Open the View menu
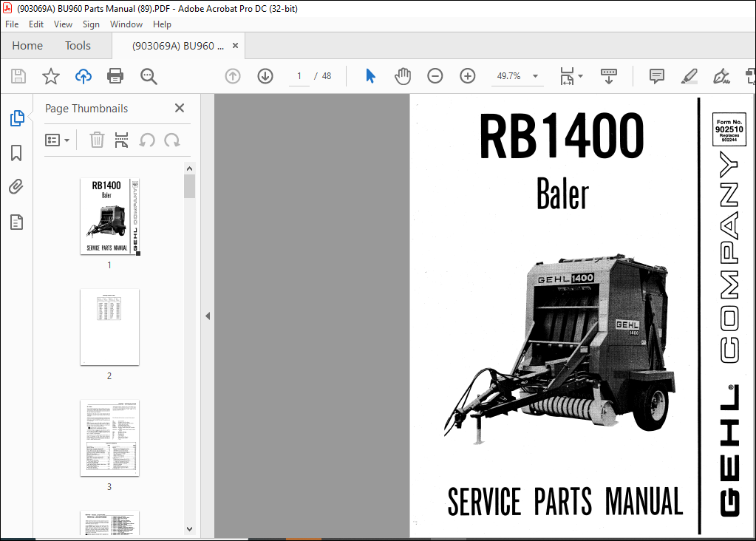Viewport: 756px width, 541px height. pos(63,24)
